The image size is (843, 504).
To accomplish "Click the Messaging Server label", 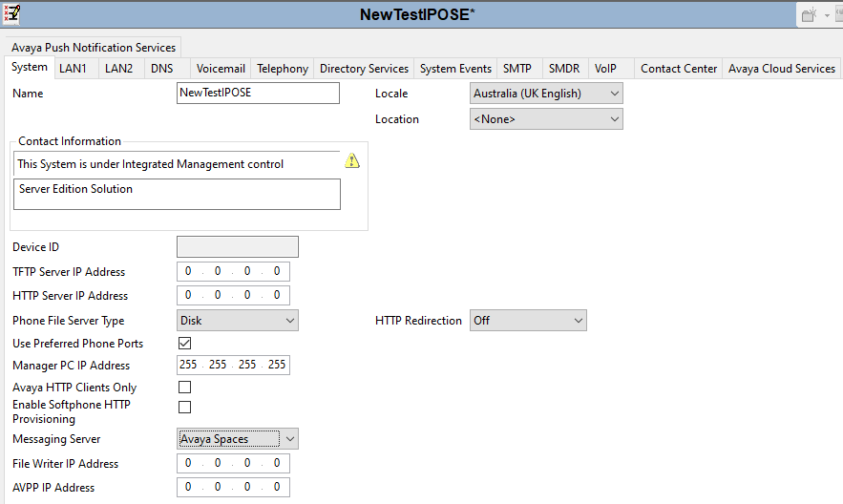I will (x=56, y=439).
